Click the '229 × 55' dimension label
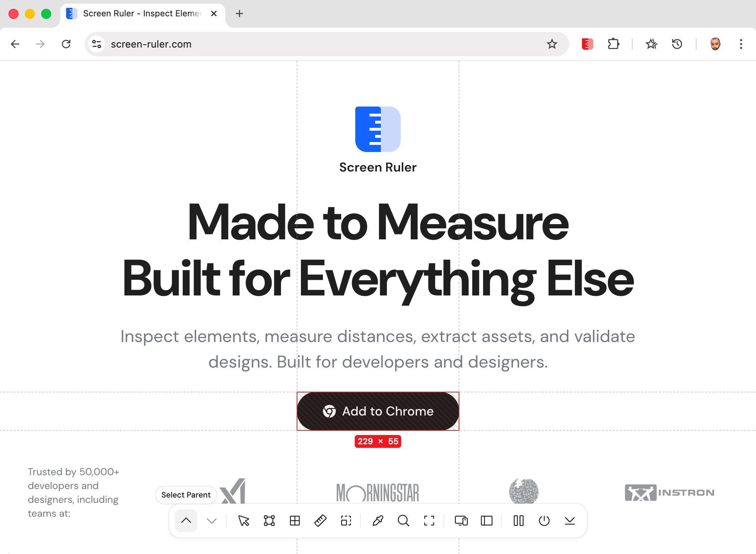The width and height of the screenshot is (756, 554). 378,441
